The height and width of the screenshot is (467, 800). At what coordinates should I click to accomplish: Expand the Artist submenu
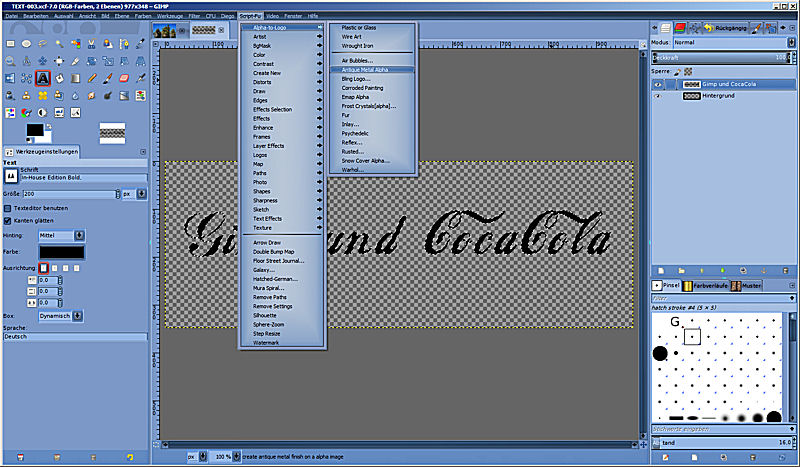(282, 37)
